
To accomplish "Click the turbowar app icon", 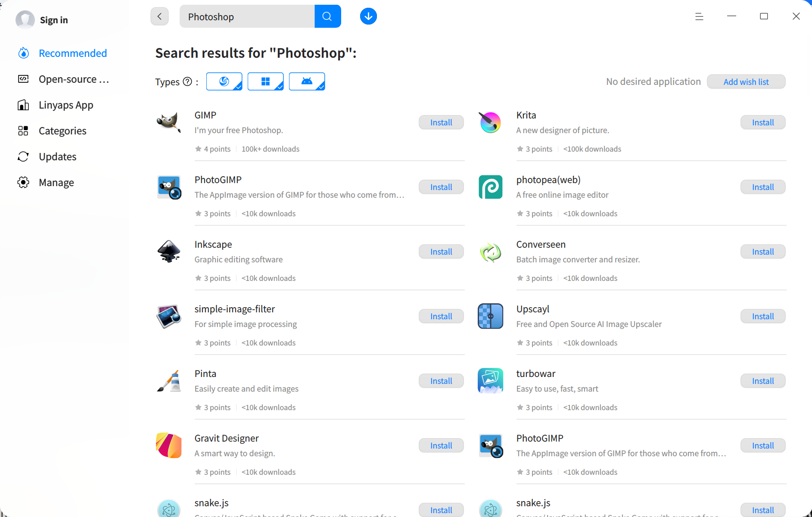I will coord(490,381).
